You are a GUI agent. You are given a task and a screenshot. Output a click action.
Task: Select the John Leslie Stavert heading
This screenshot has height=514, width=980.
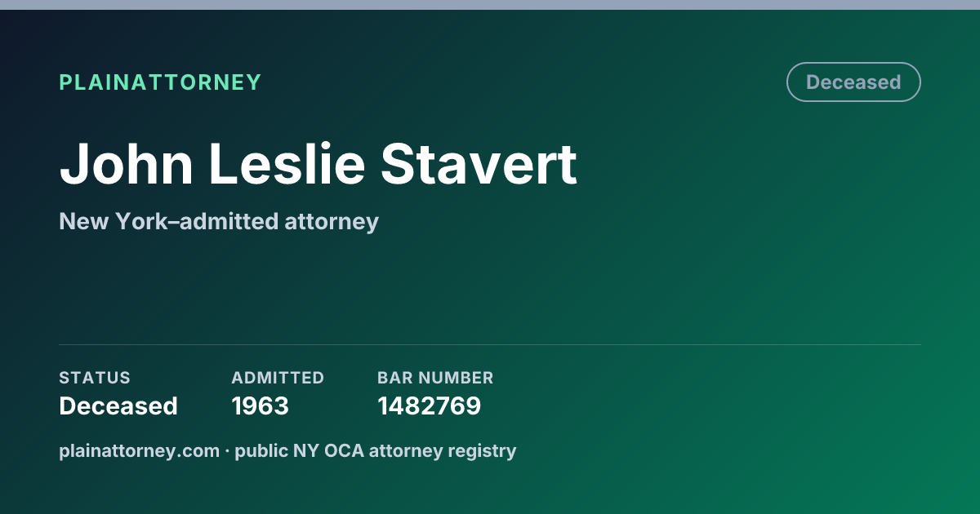point(318,164)
